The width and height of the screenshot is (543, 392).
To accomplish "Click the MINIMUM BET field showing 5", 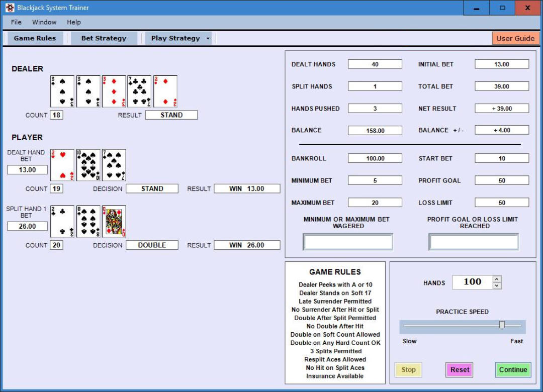I will pos(375,180).
